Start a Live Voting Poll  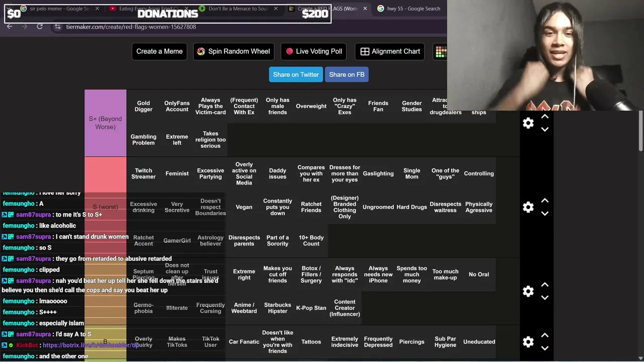point(314,51)
